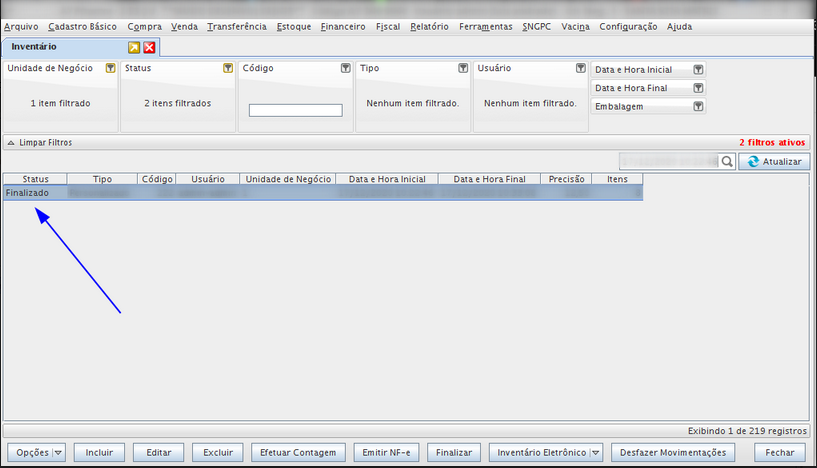The height and width of the screenshot is (468, 817).
Task: Detach the Inventário tab with yellow arrow icon
Action: tap(134, 47)
